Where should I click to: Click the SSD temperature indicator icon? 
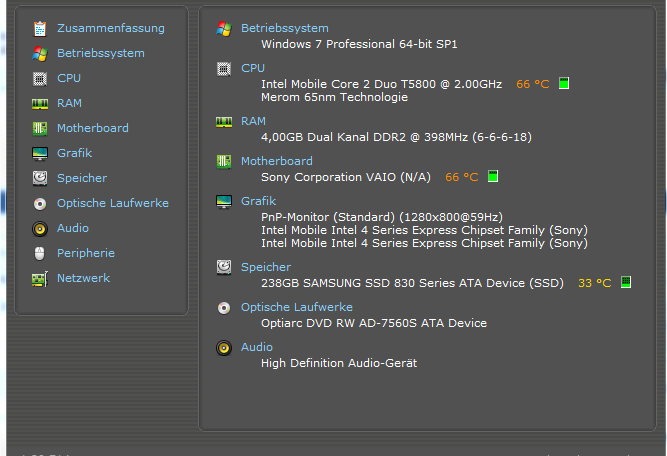(626, 282)
